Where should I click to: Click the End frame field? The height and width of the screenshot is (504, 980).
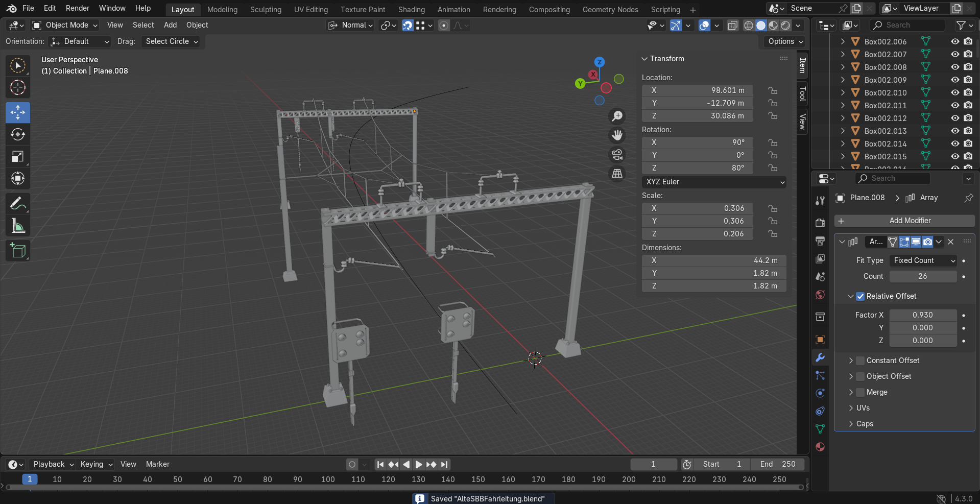click(x=778, y=464)
